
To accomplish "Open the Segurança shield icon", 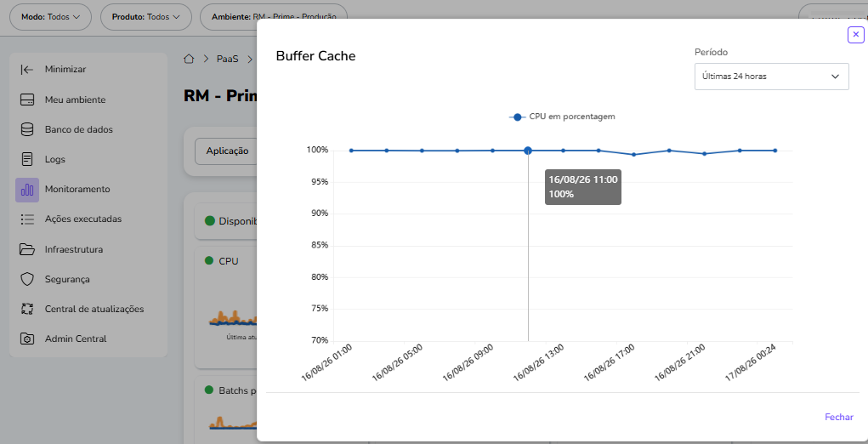I will point(26,279).
